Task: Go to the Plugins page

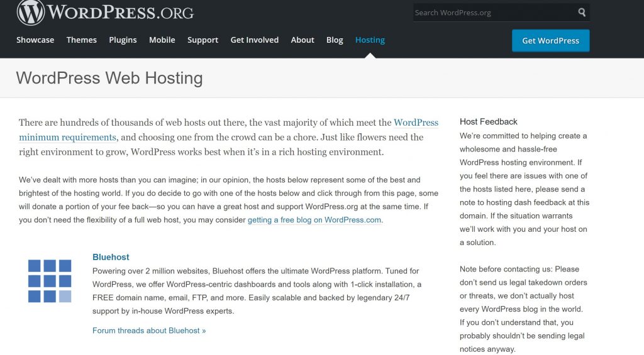Action: coord(123,40)
